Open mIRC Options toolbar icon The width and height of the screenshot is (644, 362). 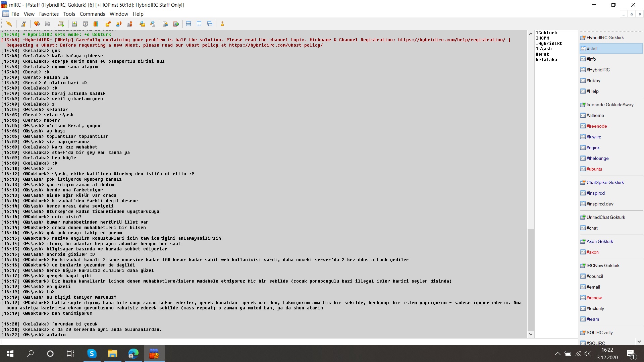[23, 24]
